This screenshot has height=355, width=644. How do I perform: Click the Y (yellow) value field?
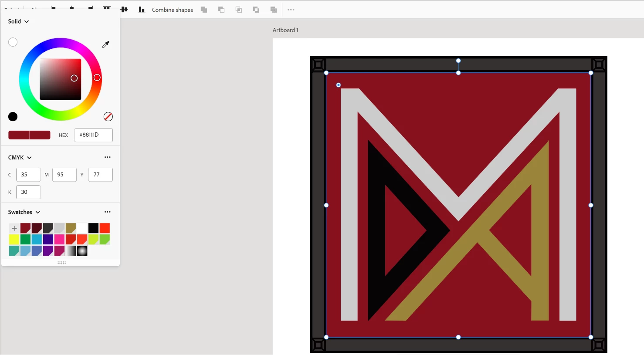point(101,175)
